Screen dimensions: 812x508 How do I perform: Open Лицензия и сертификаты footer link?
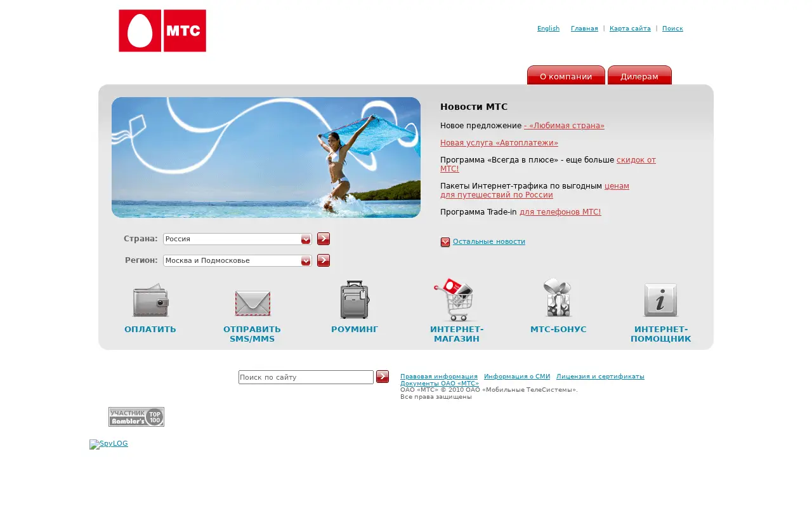pyautogui.click(x=600, y=377)
